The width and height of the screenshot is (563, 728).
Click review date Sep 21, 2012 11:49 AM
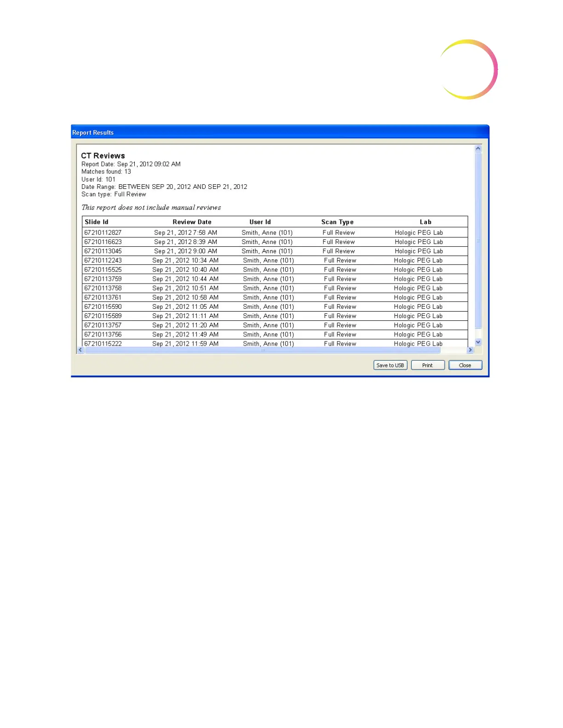[185, 335]
